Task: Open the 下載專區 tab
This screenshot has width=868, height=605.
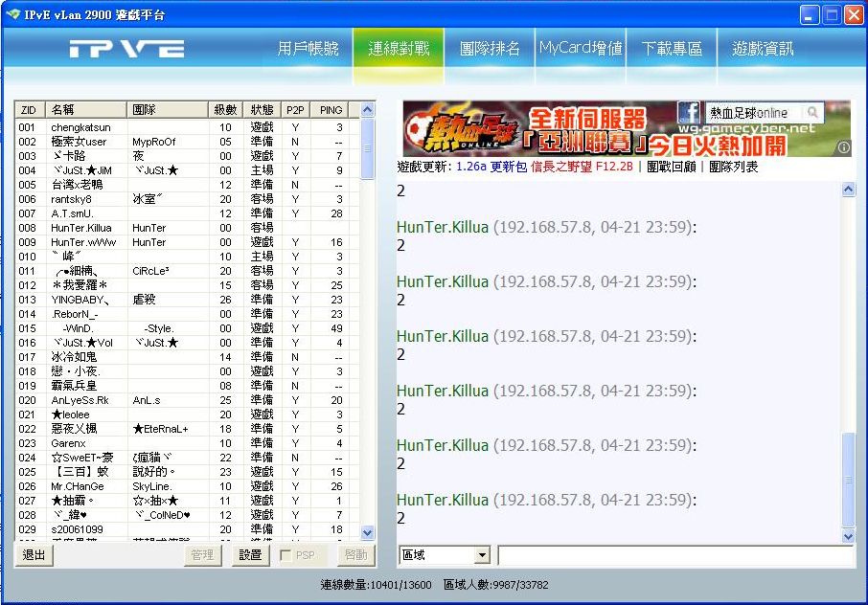Action: point(672,49)
